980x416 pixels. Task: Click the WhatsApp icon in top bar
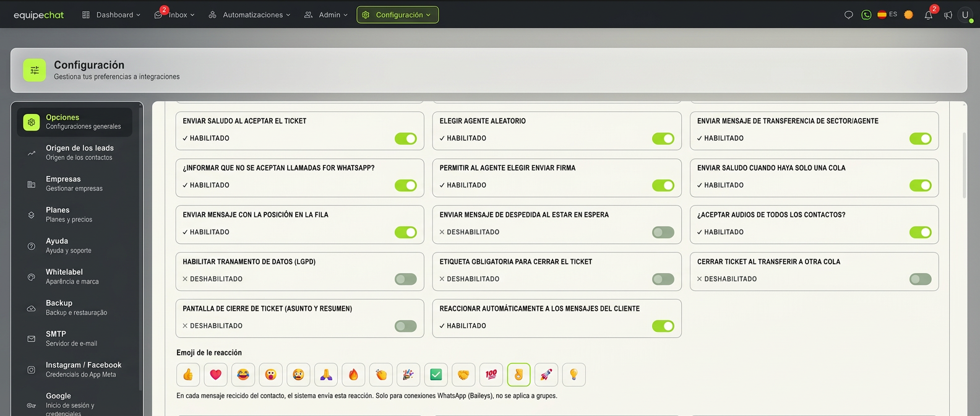(866, 15)
